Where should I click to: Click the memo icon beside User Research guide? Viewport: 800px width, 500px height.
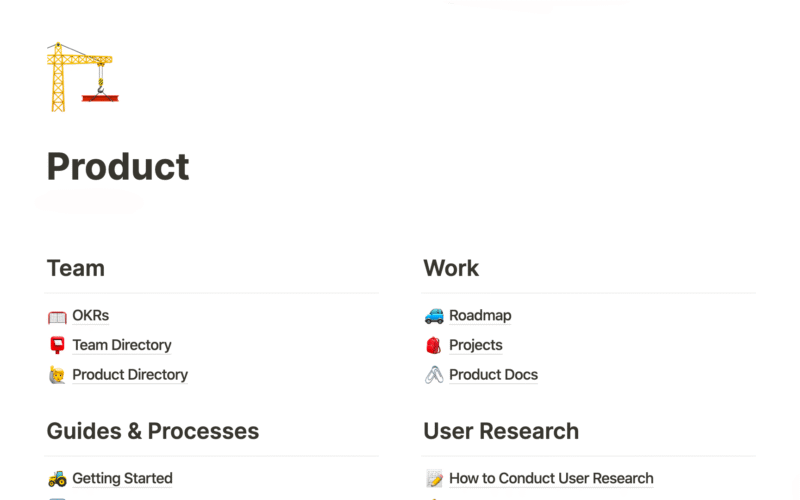(434, 479)
